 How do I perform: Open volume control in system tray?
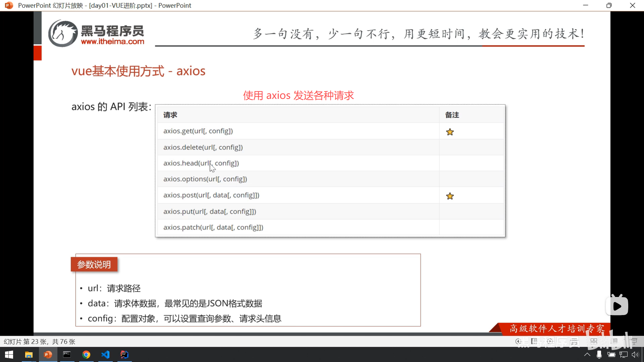point(635,355)
